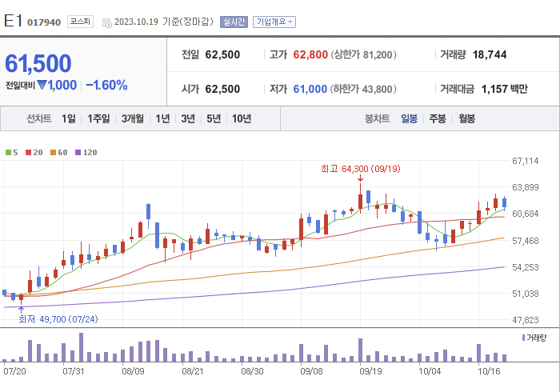Click the 상한가 81,200 limit text
This screenshot has height=392, width=560.
click(363, 54)
